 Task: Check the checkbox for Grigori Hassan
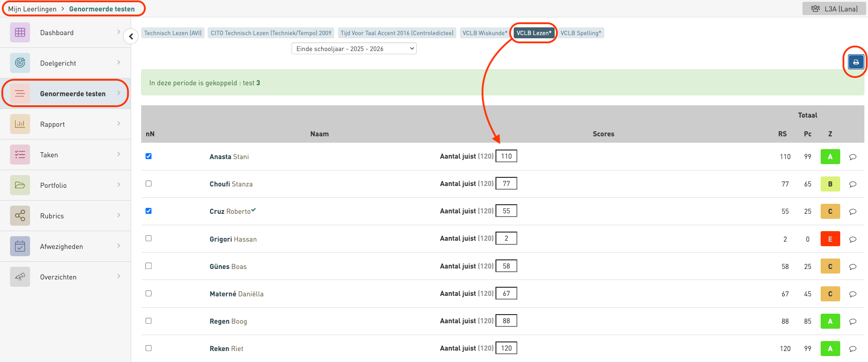[x=148, y=238]
